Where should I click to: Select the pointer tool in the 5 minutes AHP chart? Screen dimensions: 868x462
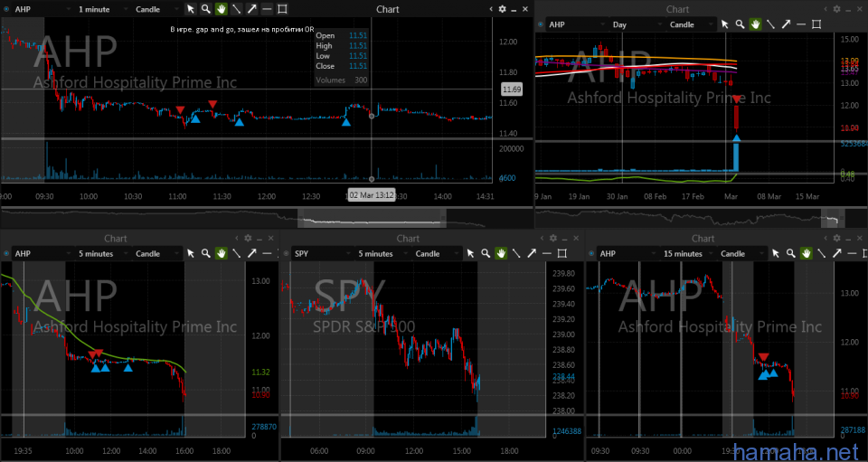click(x=191, y=253)
